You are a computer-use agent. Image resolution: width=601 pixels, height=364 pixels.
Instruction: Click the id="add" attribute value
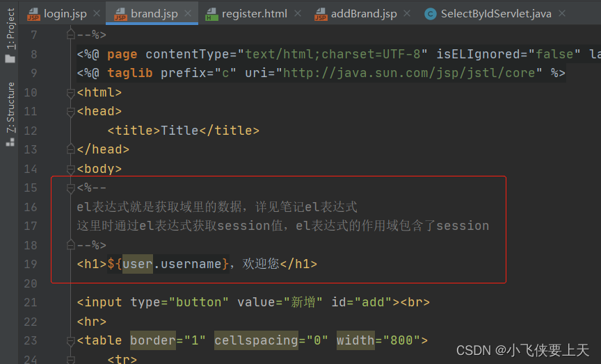373,302
